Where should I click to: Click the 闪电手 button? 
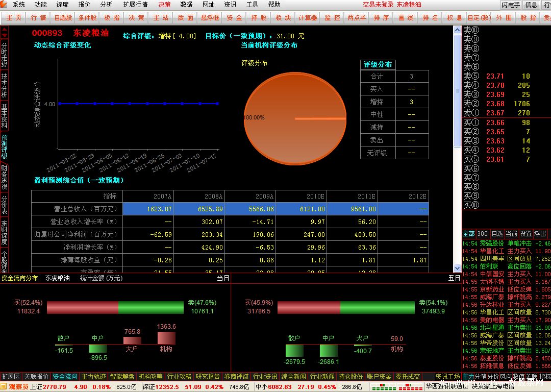click(x=511, y=5)
